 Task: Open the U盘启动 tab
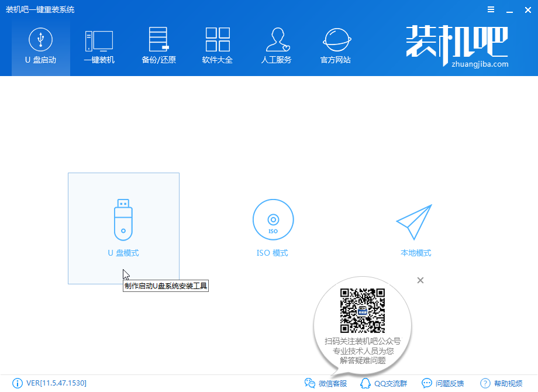(40, 47)
